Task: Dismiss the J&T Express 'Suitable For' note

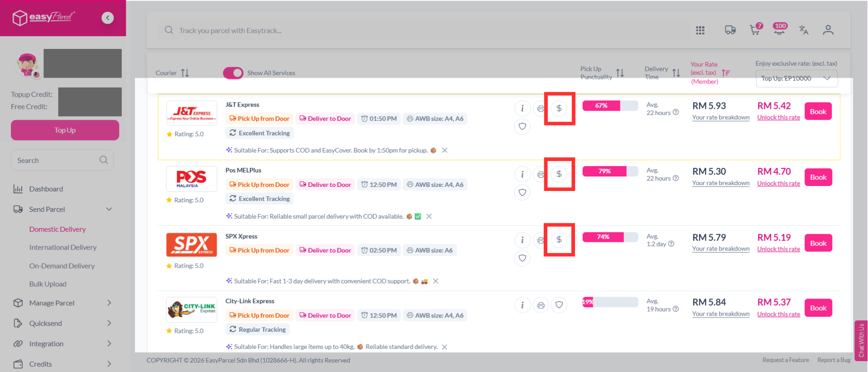Action: [x=445, y=150]
